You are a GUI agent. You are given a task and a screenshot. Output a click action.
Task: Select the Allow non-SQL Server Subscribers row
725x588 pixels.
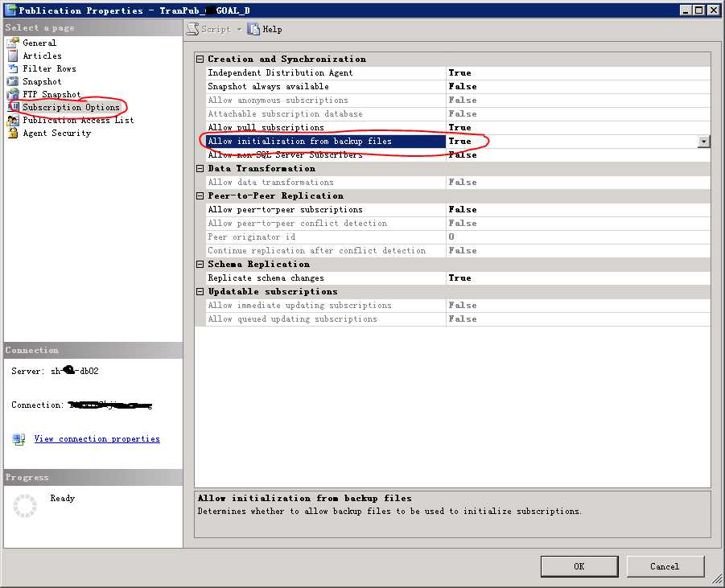pos(458,155)
